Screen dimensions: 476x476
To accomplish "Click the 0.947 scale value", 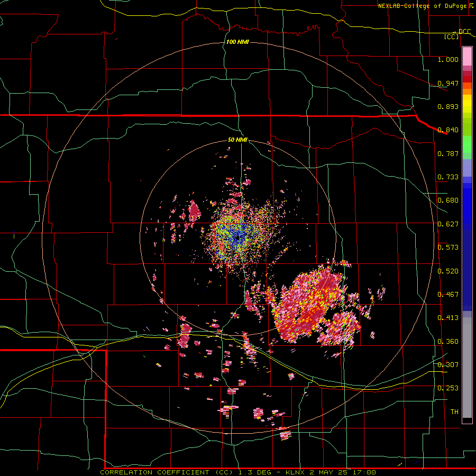I will coord(448,83).
